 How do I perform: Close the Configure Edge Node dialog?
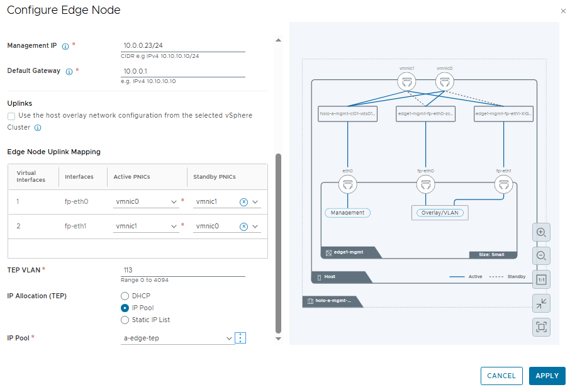coord(562,11)
